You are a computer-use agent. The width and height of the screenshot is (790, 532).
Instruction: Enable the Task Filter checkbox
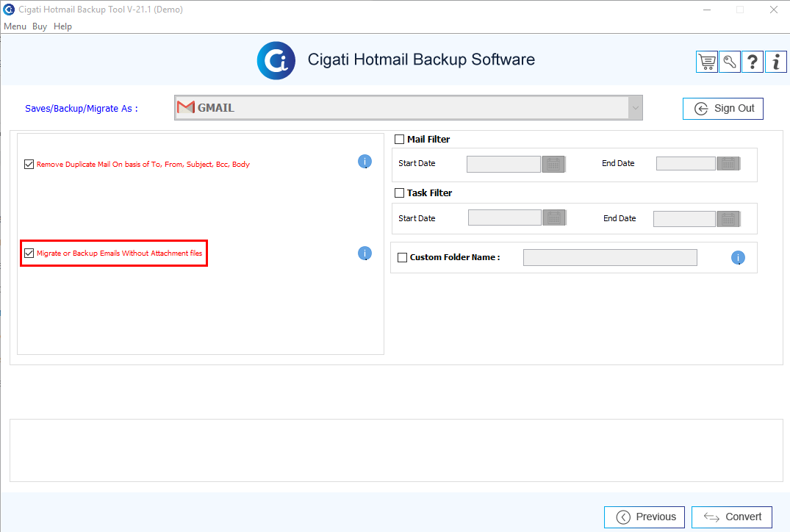[x=400, y=193]
